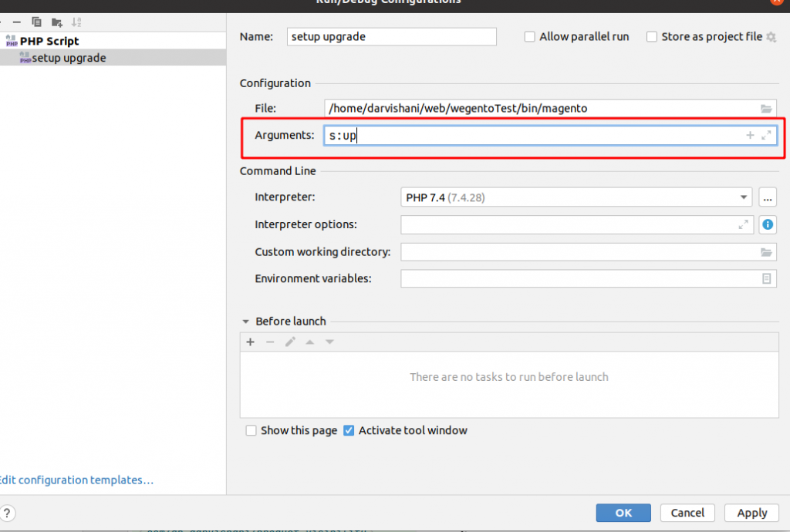Image resolution: width=790 pixels, height=532 pixels.
Task: Enable Store as project file checkbox
Action: (651, 37)
